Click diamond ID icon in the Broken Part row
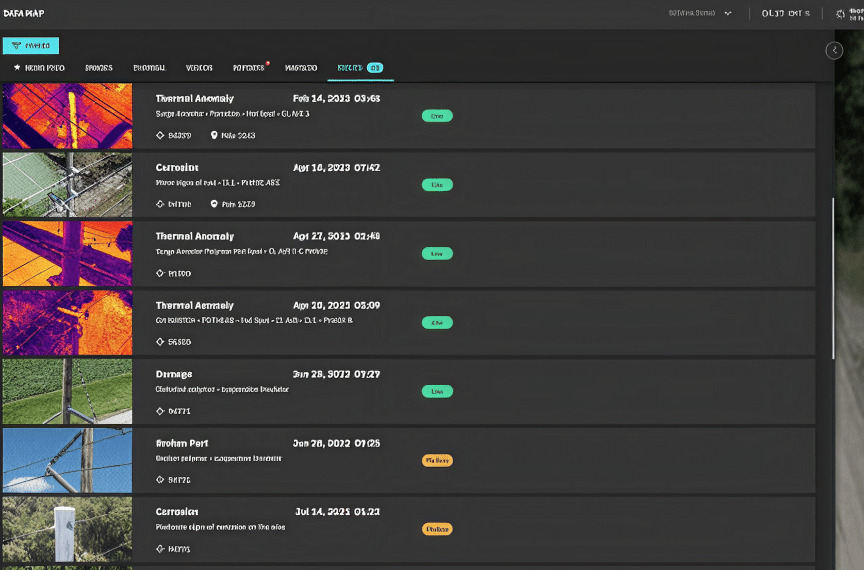 pos(160,480)
